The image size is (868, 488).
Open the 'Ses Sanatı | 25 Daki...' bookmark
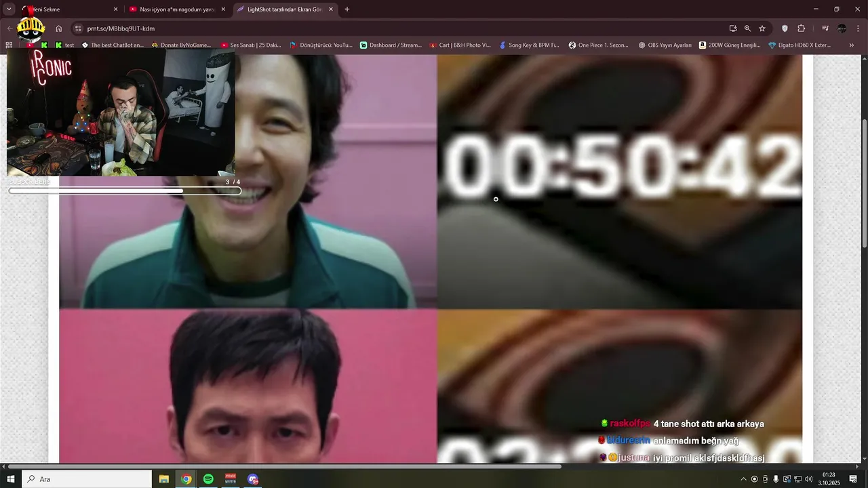click(251, 45)
